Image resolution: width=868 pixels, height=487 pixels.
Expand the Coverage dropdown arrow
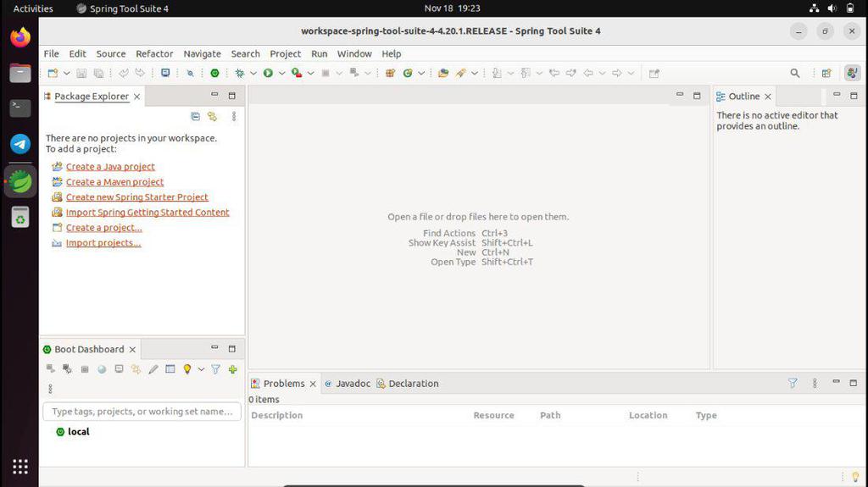pyautogui.click(x=310, y=73)
